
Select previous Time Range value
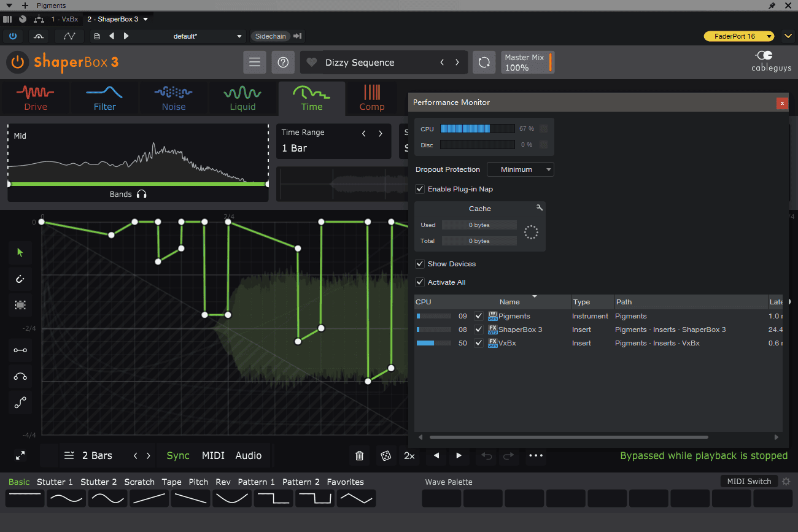tap(364, 133)
